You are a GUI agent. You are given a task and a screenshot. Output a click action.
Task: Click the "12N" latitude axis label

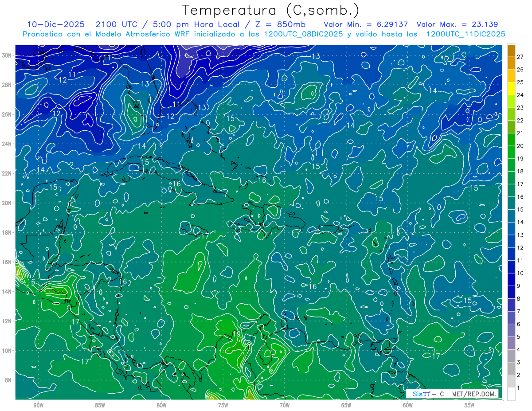(8, 321)
